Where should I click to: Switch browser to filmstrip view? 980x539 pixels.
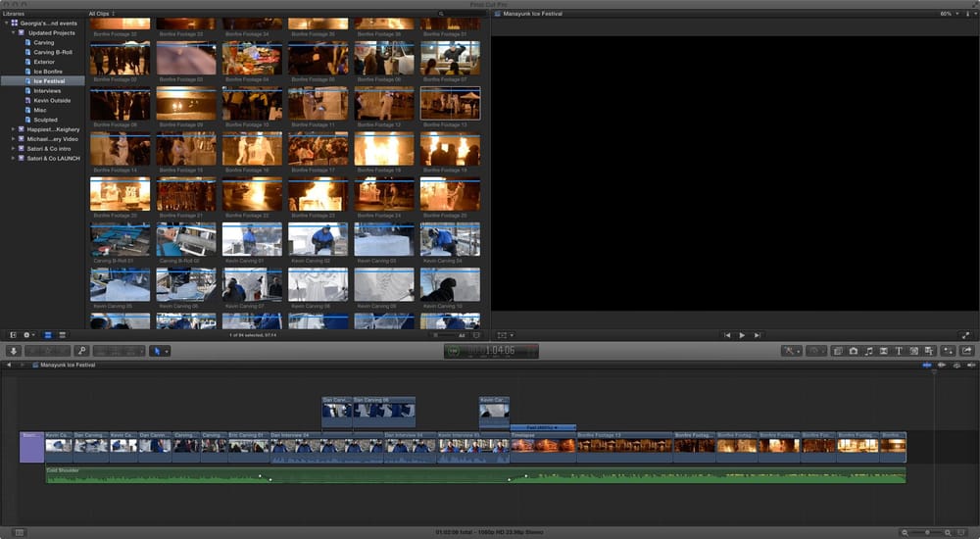click(x=47, y=335)
